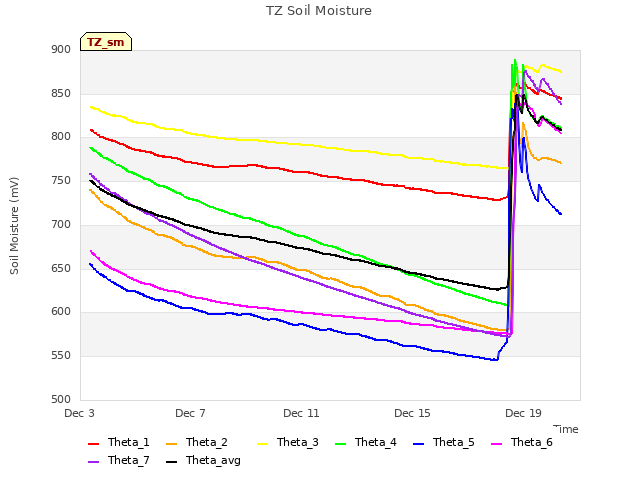Click the Theta_7 purple legend swatch
This screenshot has height=480, width=640.
point(93,462)
